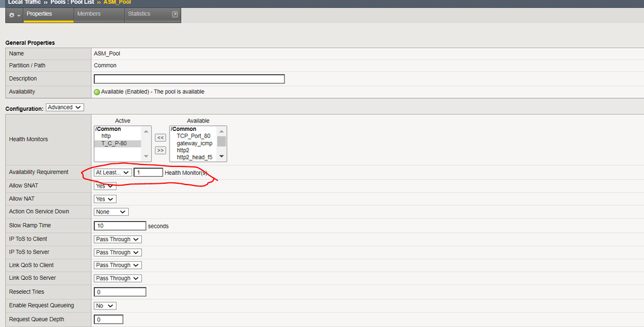This screenshot has height=327, width=644.
Task: Open IP ToS to Client dropdown
Action: pos(117,239)
